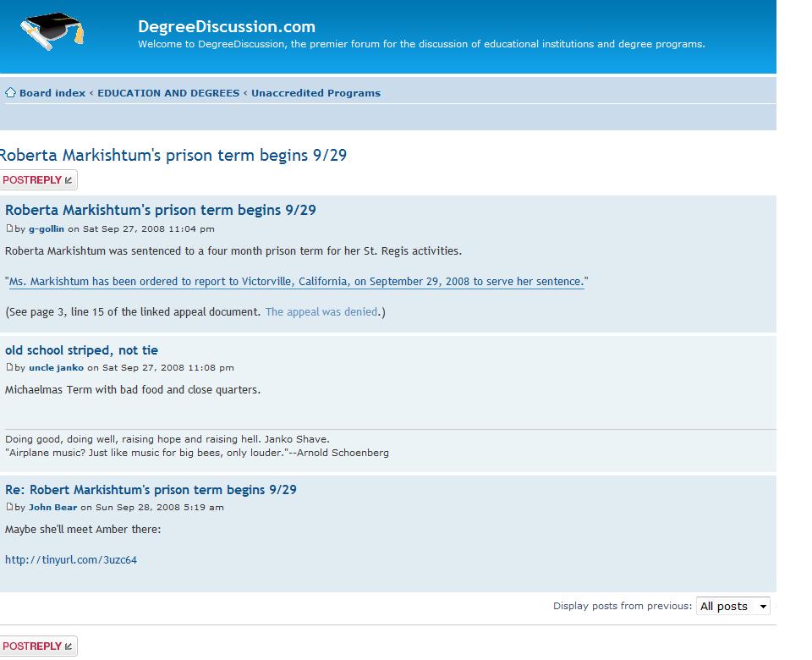Open the Ms. Markishtum Victorville quote link

[297, 281]
